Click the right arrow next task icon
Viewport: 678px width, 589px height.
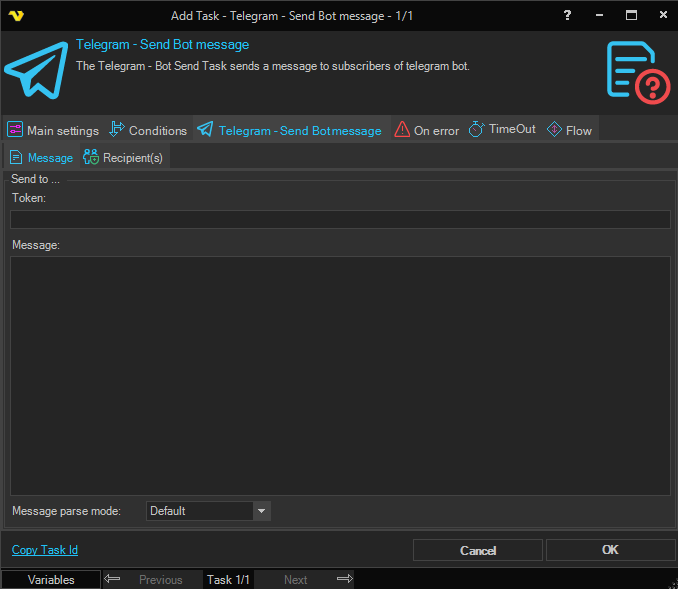344,579
